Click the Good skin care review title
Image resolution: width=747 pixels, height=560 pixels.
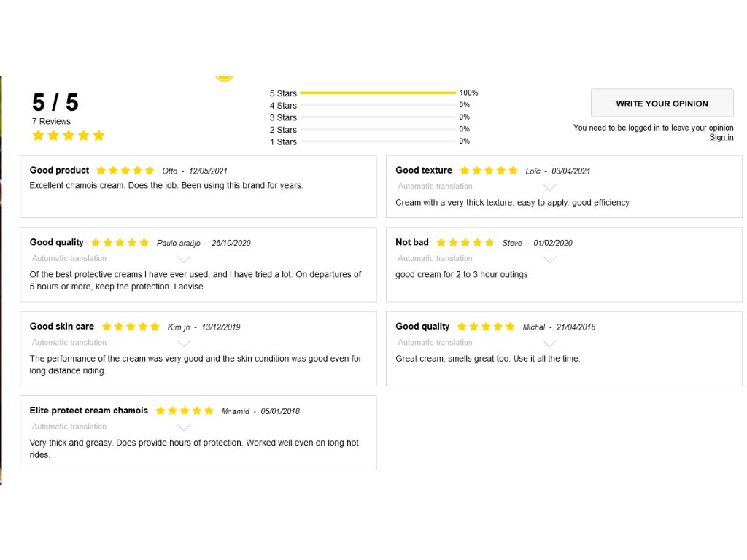(x=62, y=327)
